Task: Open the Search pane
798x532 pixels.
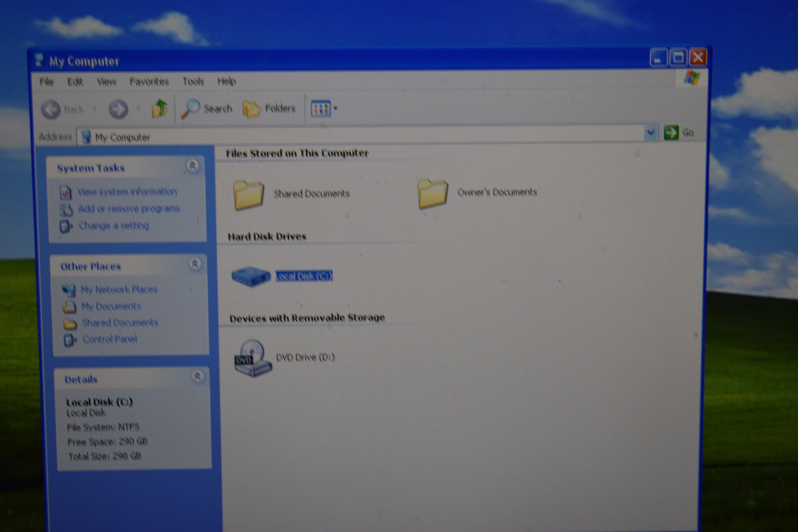Action: (x=206, y=108)
